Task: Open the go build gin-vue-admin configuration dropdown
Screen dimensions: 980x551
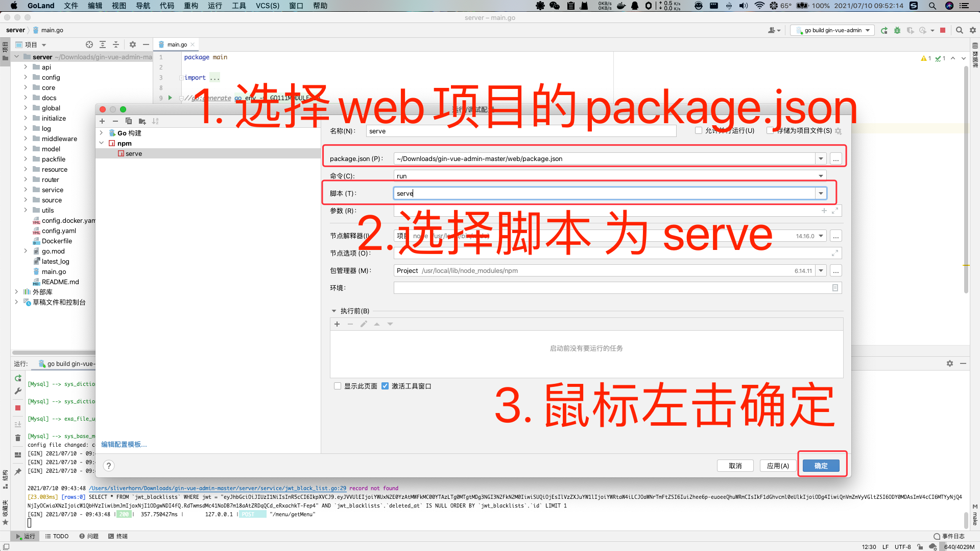Action: [832, 31]
